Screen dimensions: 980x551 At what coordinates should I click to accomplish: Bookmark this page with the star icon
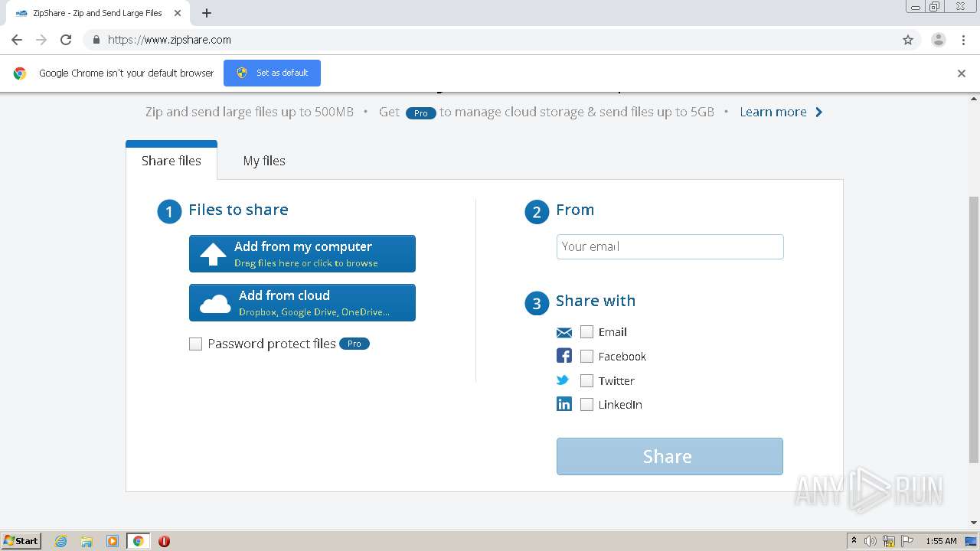click(908, 40)
